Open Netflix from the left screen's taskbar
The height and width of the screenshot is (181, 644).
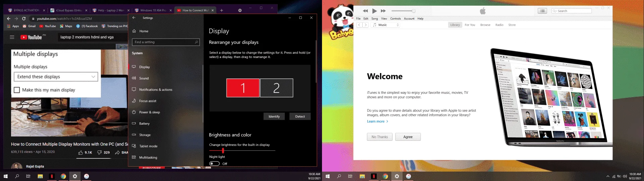tap(52, 176)
